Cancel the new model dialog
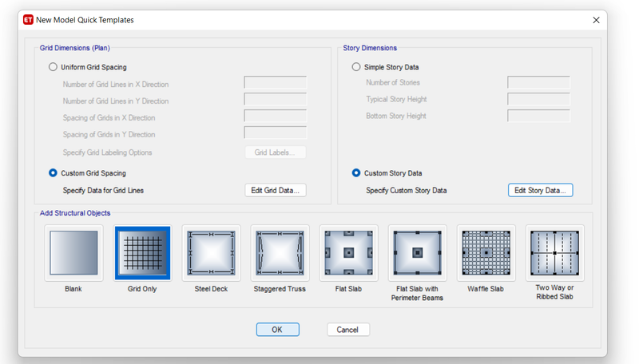The width and height of the screenshot is (639, 364). pyautogui.click(x=348, y=330)
